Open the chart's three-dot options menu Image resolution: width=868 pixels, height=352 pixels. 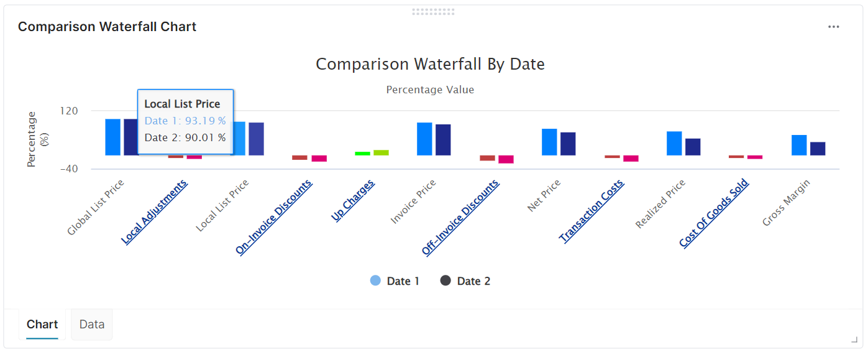(x=833, y=27)
